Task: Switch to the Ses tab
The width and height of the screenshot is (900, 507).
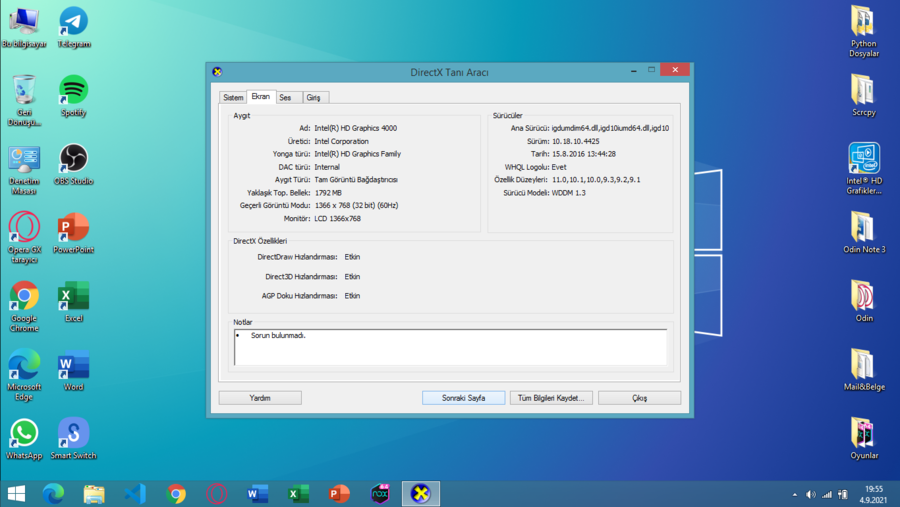Action: [x=286, y=98]
